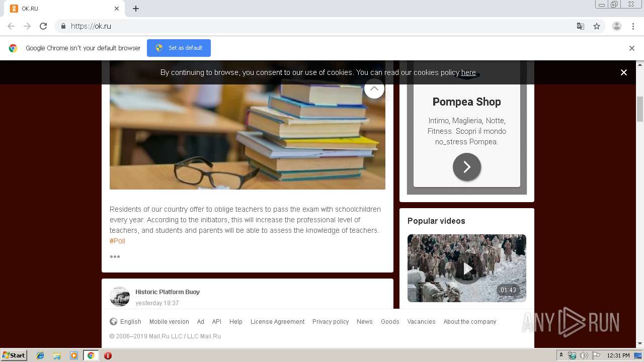Open the Goods footer link
Image resolution: width=644 pixels, height=362 pixels.
pos(390,322)
